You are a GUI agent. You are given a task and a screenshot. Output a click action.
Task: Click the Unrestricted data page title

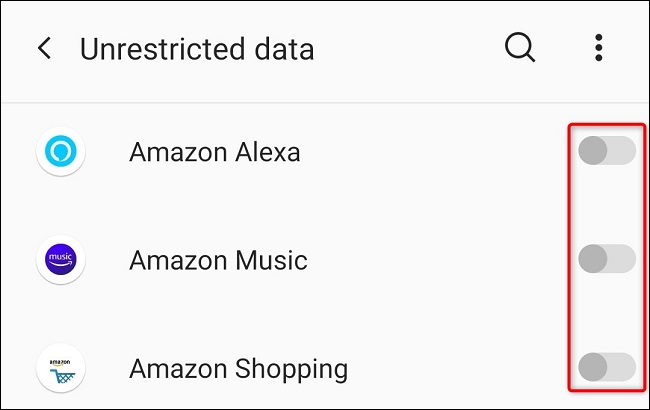pos(197,48)
